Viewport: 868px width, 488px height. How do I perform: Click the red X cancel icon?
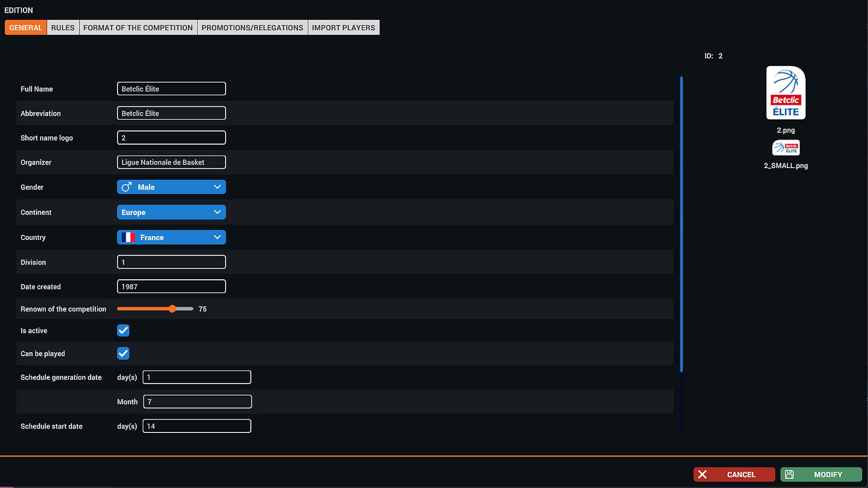[702, 474]
